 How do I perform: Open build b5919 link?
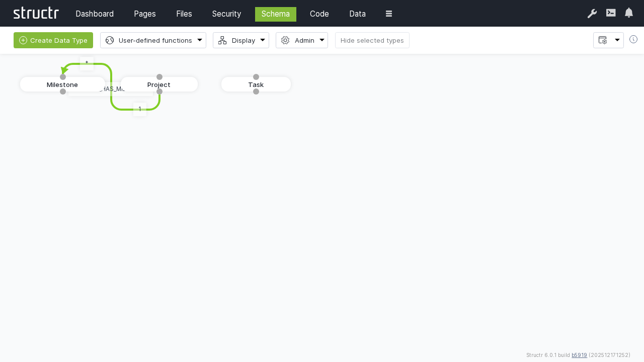click(579, 355)
